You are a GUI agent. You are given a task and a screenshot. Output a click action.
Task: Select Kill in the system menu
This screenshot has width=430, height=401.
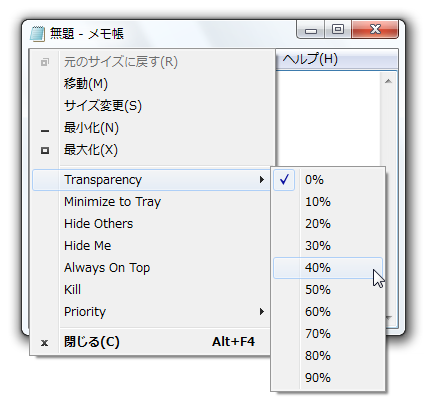[x=151, y=290]
